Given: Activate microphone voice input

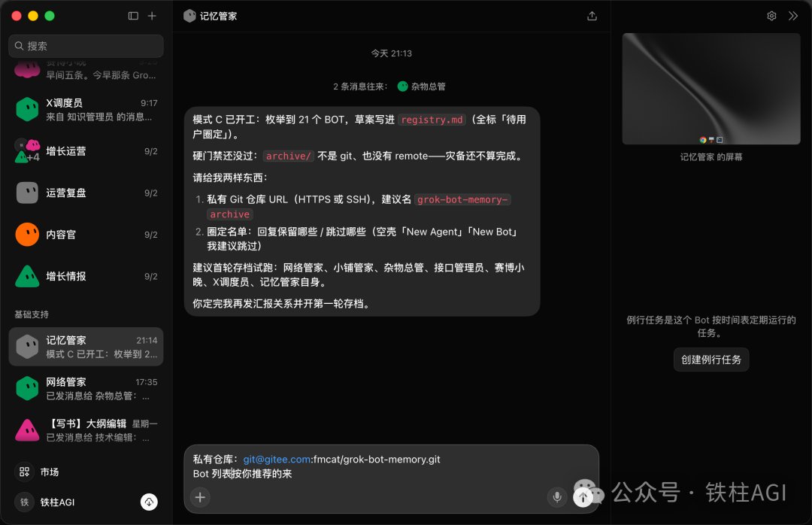Looking at the screenshot, I should (557, 497).
